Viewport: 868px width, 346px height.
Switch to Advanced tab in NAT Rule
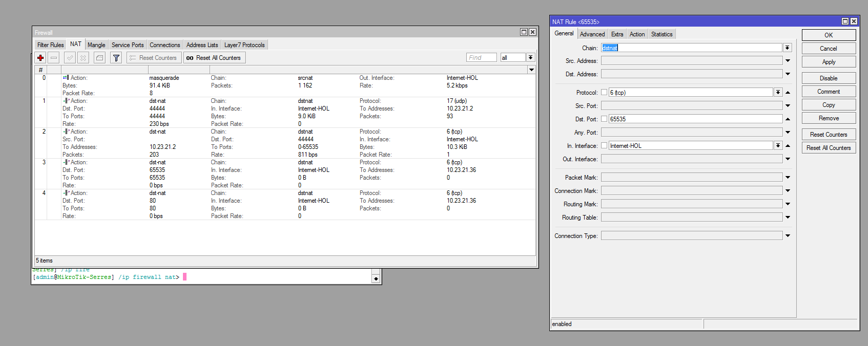point(592,34)
